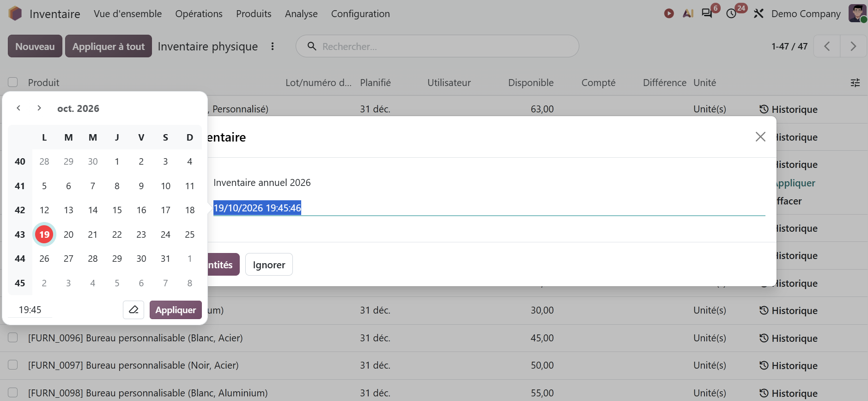The height and width of the screenshot is (401, 868).
Task: Open the Opérations menu
Action: click(x=199, y=14)
